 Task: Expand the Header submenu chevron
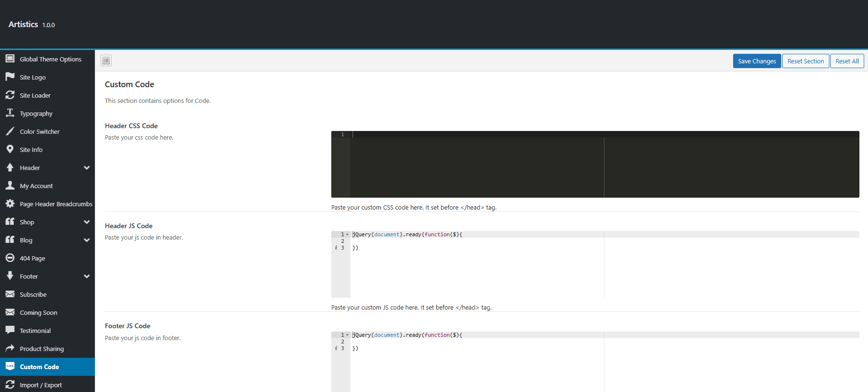click(87, 168)
